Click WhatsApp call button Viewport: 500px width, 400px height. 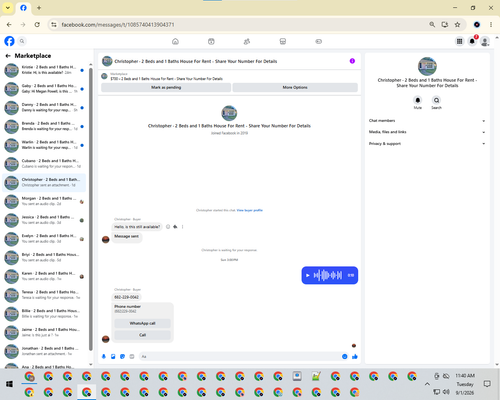(x=142, y=323)
